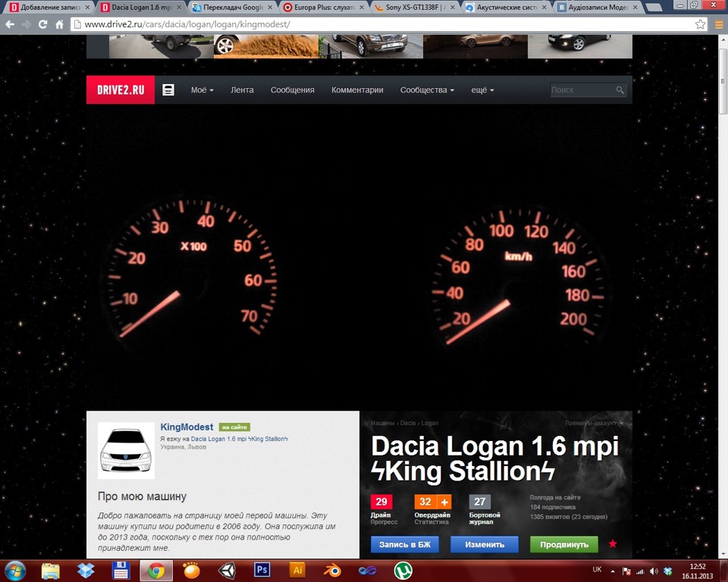Image resolution: width=728 pixels, height=582 pixels.
Task: Click the DRIVE2.RU logo
Action: tap(121, 89)
